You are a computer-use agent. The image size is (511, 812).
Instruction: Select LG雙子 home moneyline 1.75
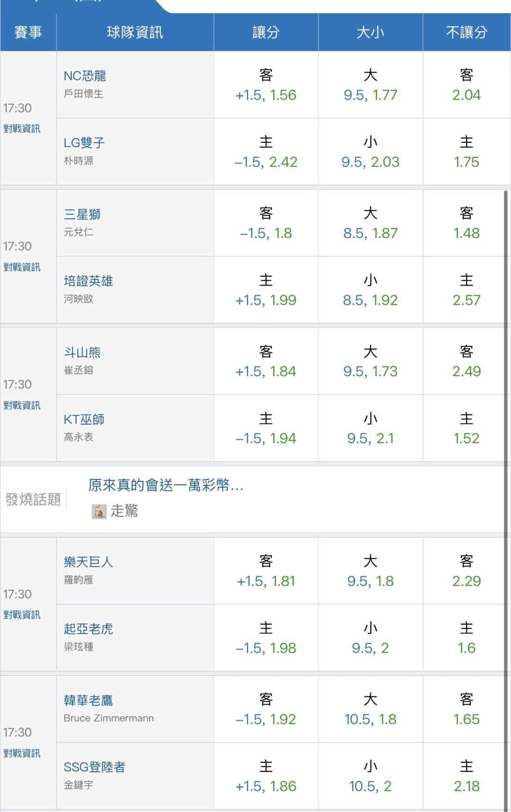coord(466,152)
